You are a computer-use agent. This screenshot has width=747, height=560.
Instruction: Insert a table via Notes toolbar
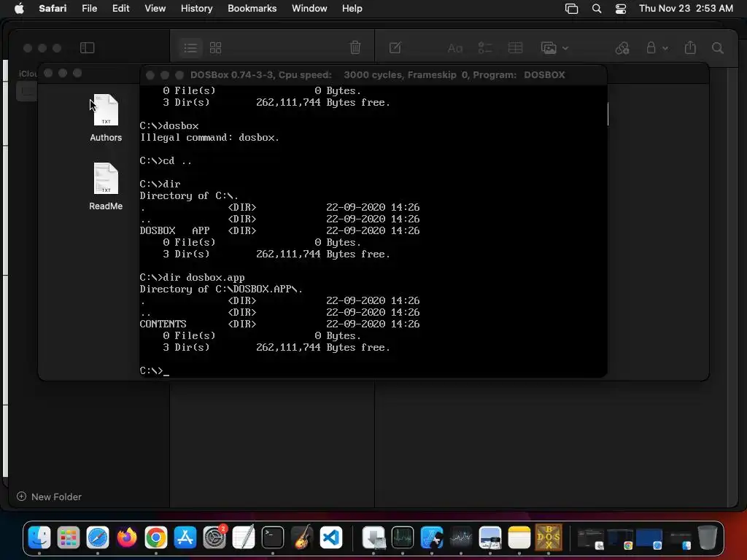[516, 47]
